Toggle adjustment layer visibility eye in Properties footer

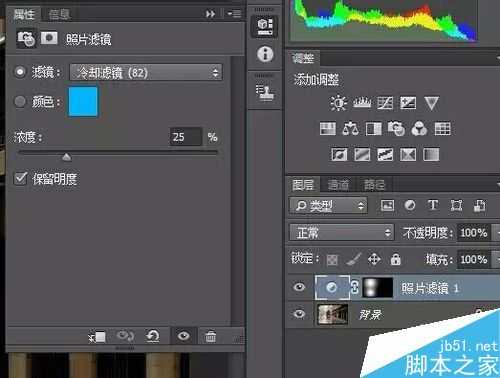click(x=184, y=336)
